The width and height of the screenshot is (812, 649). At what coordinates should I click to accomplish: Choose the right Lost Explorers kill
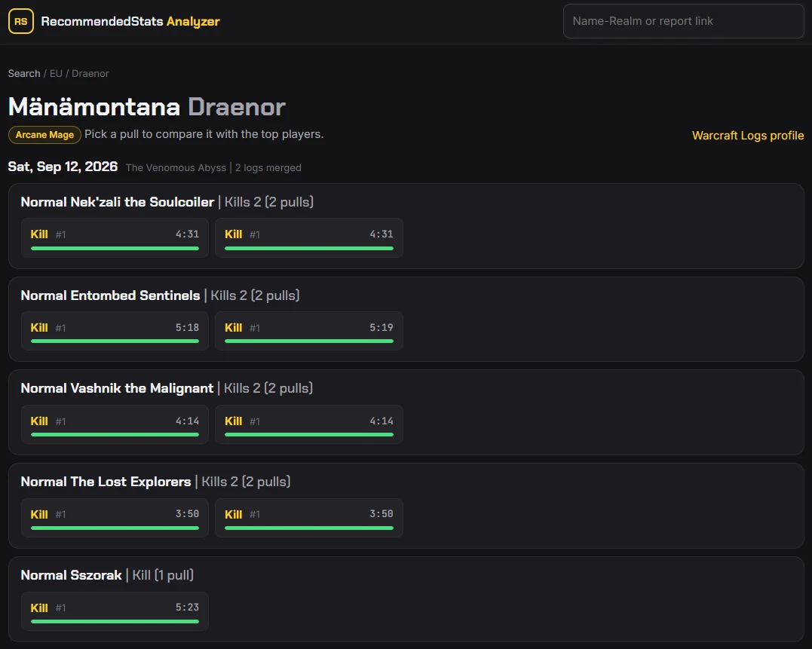coord(309,518)
